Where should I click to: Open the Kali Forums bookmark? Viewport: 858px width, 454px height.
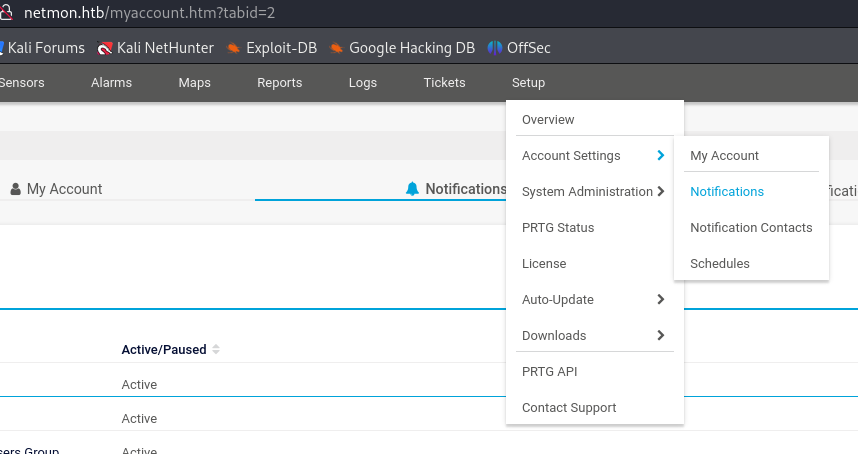[42, 48]
